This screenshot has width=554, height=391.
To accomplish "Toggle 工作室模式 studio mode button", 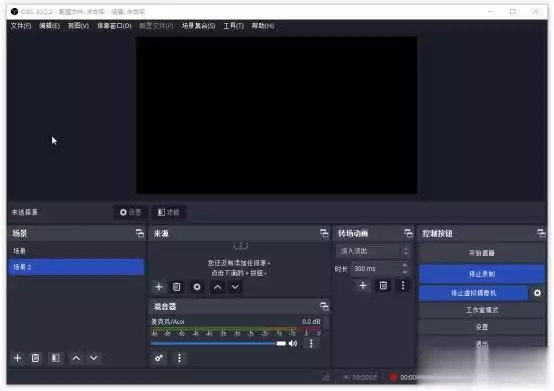I will pyautogui.click(x=482, y=310).
